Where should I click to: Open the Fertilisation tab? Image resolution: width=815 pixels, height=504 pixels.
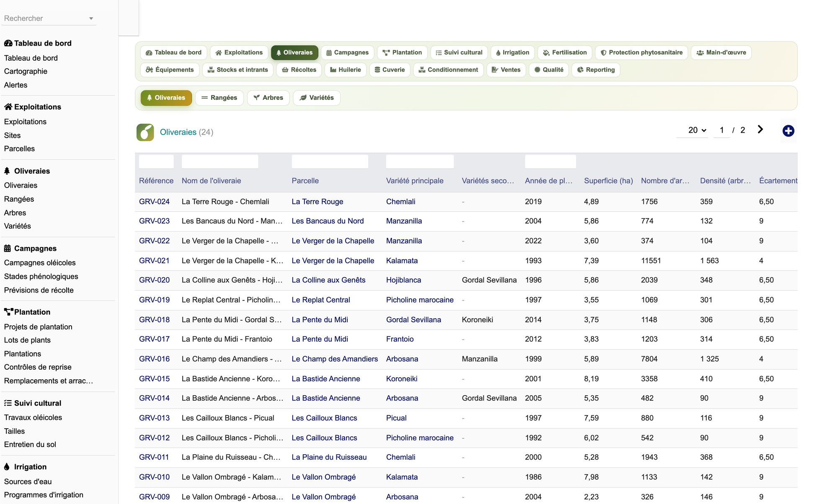click(565, 52)
